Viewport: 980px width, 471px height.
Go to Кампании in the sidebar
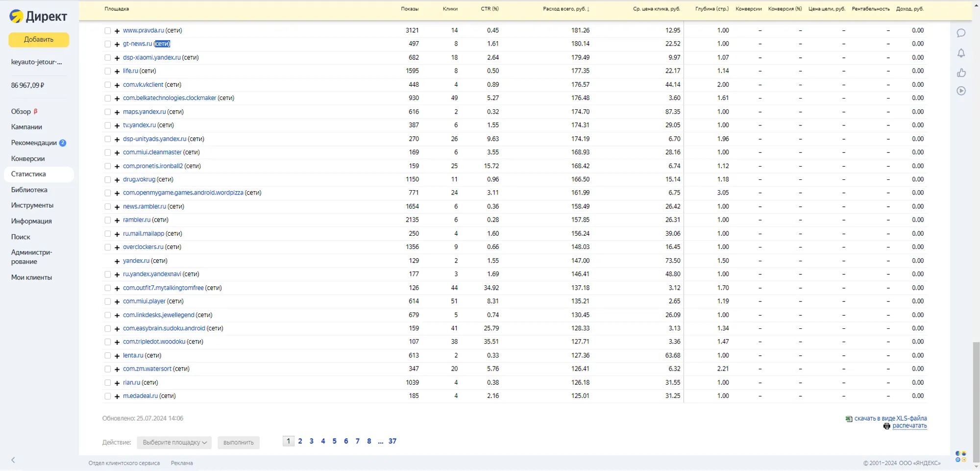click(x=26, y=127)
